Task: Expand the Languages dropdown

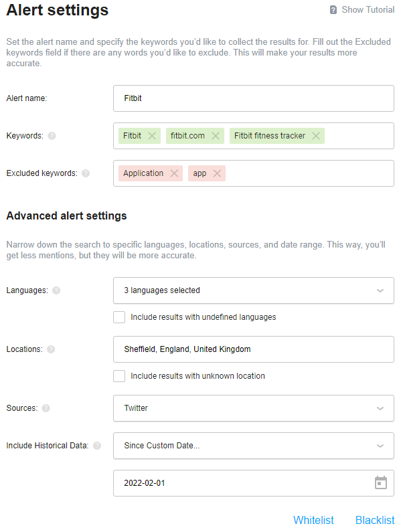Action: [254, 290]
